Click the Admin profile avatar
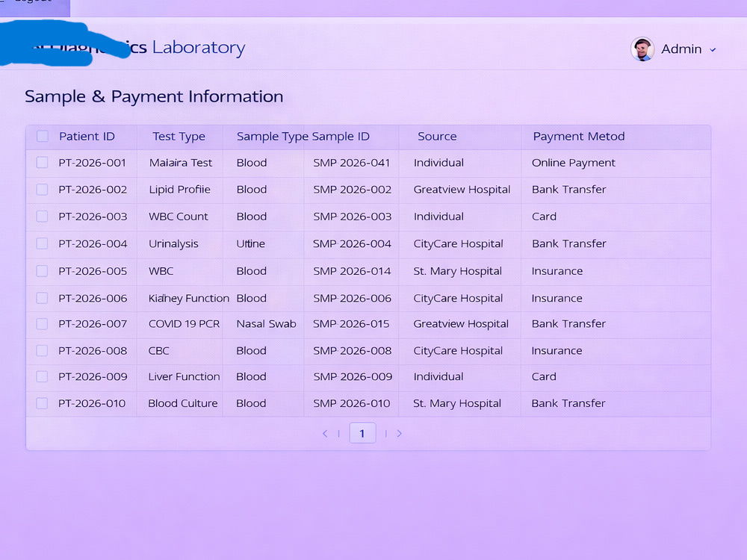747x560 pixels. (x=642, y=49)
